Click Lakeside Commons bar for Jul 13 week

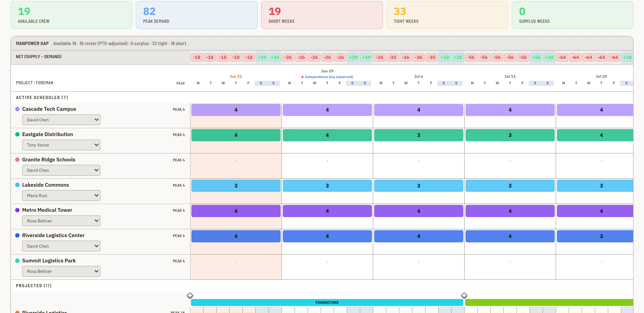[510, 186]
